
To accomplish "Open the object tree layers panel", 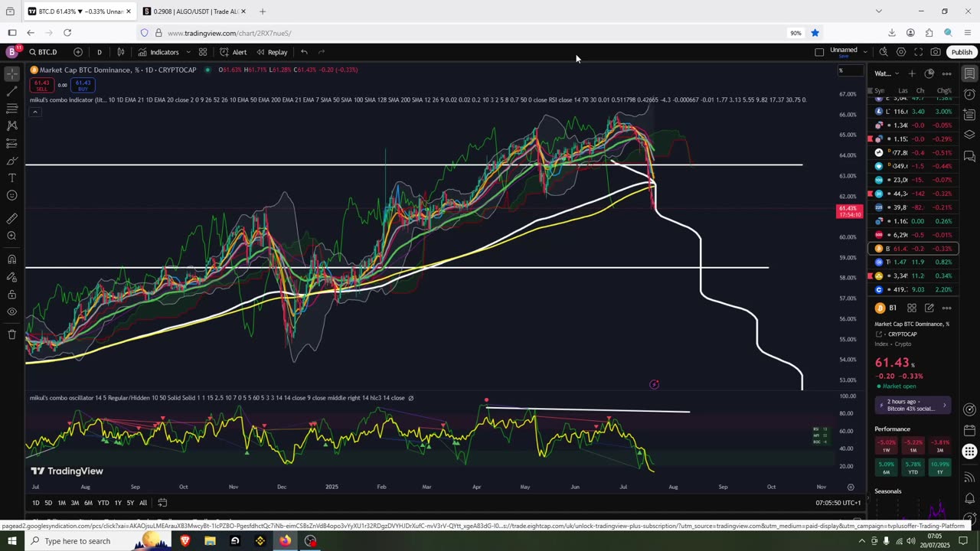I will (969, 135).
